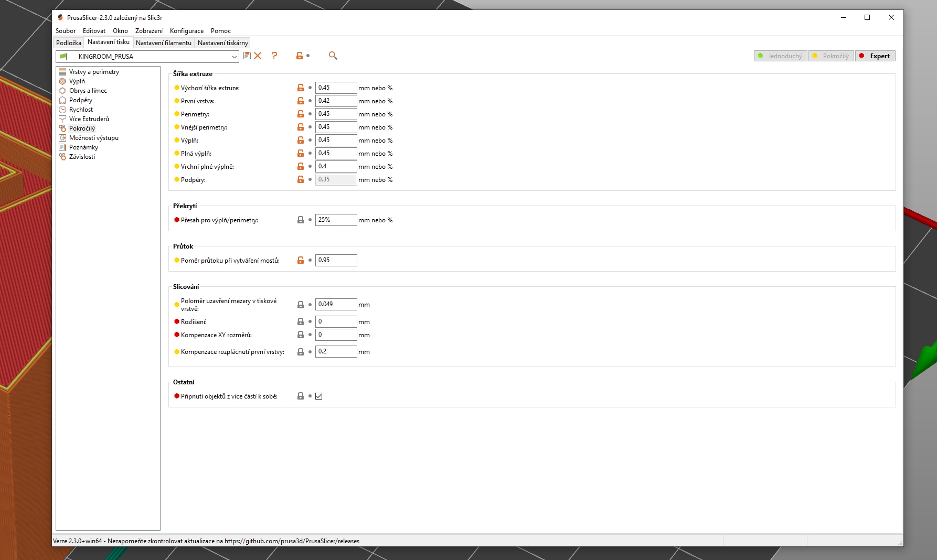Switch to Nastavení filamentu tab
Image resolution: width=937 pixels, height=560 pixels.
(x=164, y=43)
